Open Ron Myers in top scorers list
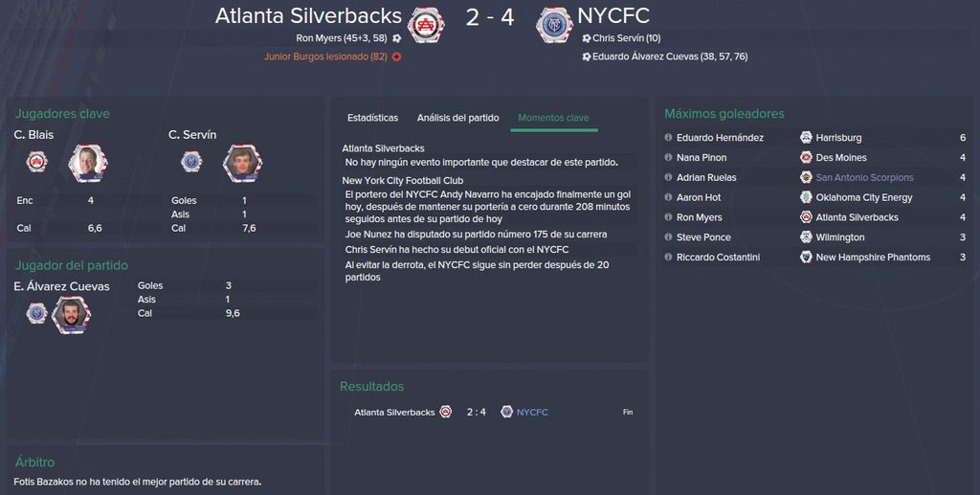Viewport: 980px width, 495px height. tap(699, 217)
